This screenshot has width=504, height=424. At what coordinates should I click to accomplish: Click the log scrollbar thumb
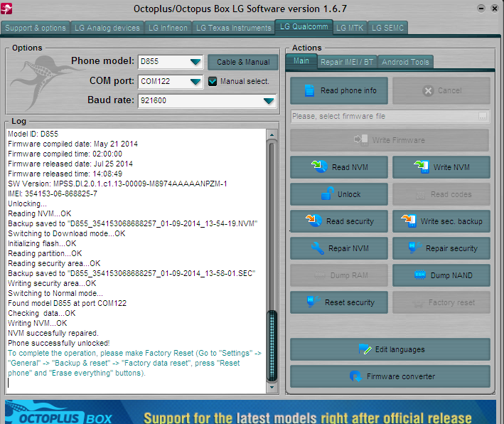point(272,346)
